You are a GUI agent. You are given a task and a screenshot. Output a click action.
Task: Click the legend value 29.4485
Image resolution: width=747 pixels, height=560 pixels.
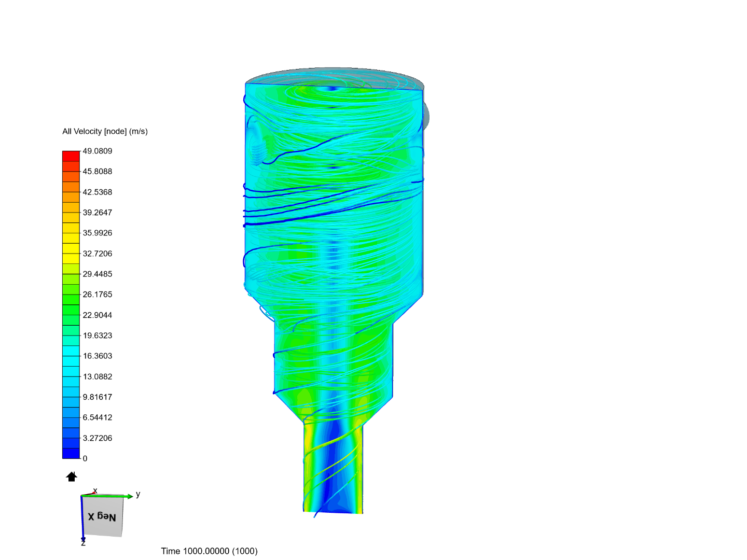(98, 274)
